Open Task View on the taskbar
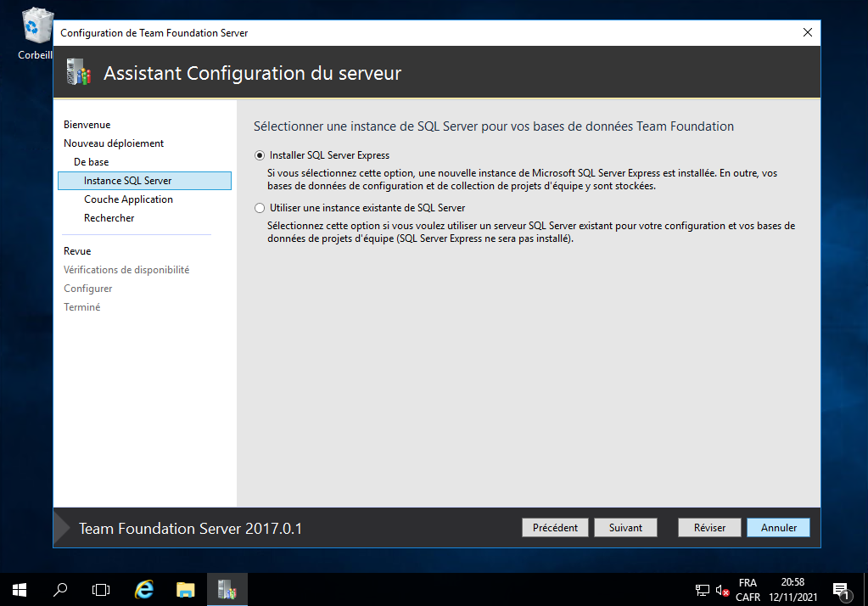The width and height of the screenshot is (868, 606). (101, 589)
